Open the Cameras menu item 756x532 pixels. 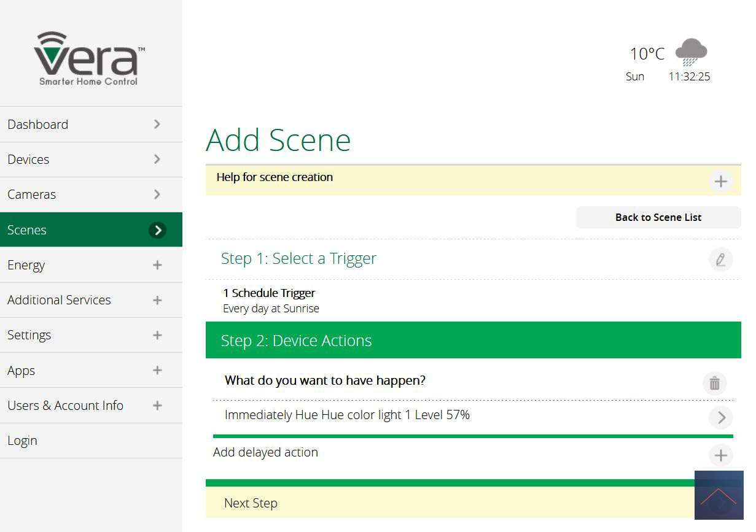tap(32, 195)
